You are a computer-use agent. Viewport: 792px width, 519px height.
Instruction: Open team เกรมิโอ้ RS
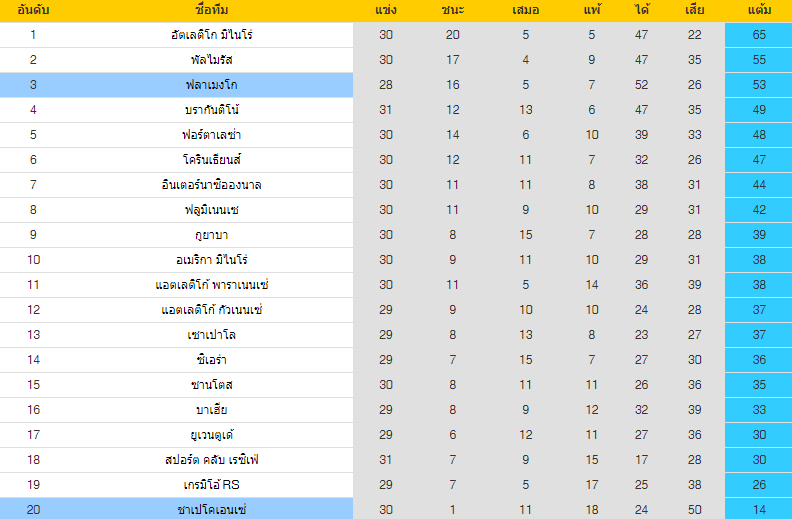(x=211, y=485)
